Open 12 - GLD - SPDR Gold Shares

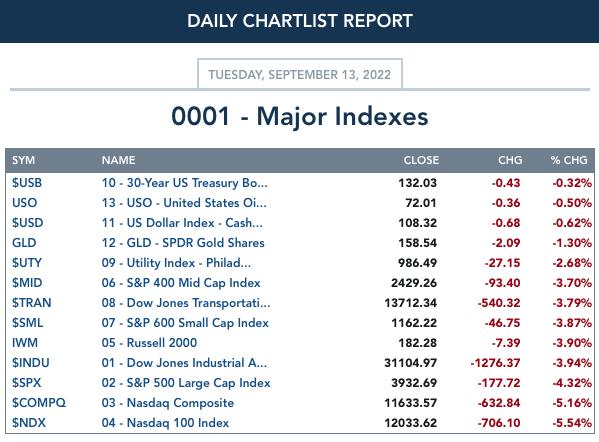point(183,243)
